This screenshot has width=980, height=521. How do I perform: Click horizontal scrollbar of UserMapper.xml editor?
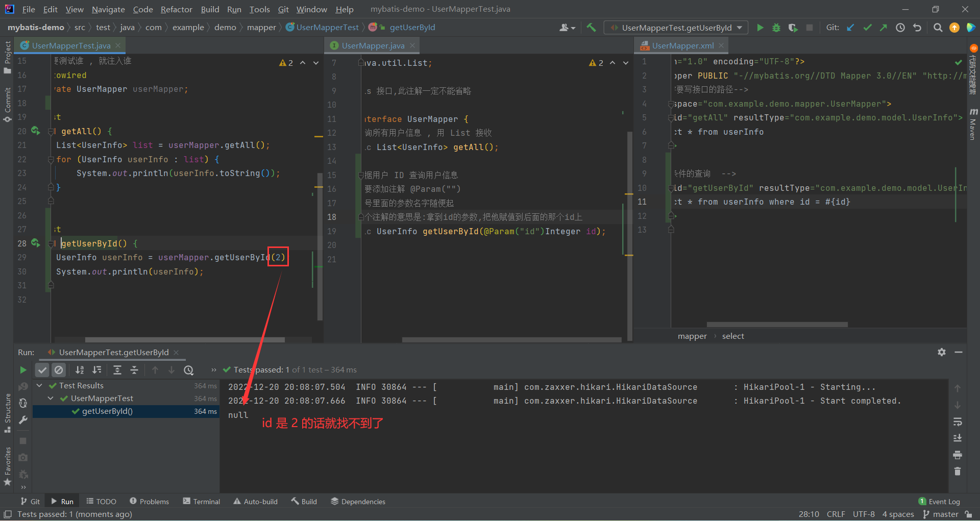point(777,325)
